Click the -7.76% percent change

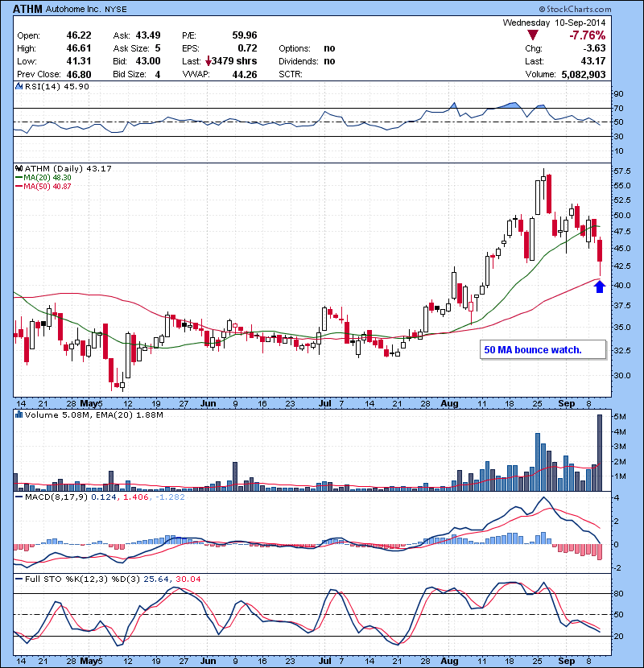click(x=588, y=35)
